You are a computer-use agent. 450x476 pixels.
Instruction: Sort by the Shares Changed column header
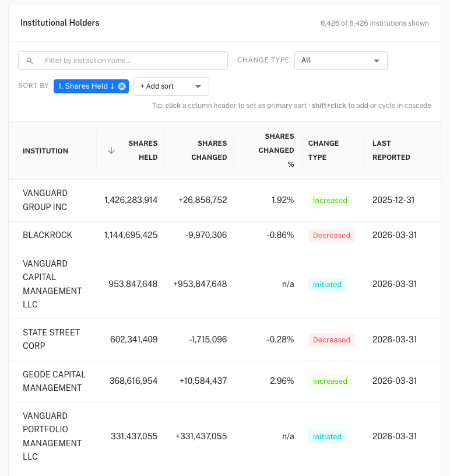[x=209, y=150]
